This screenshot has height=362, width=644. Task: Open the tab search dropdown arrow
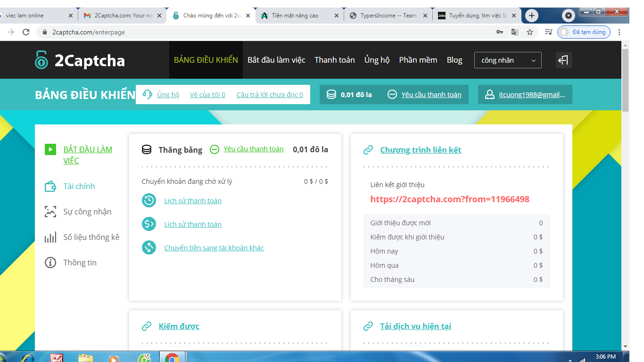tap(569, 16)
